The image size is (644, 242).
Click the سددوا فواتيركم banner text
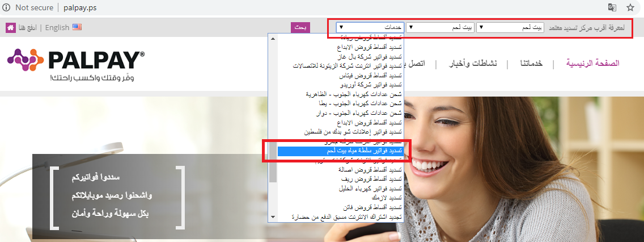tap(95, 178)
